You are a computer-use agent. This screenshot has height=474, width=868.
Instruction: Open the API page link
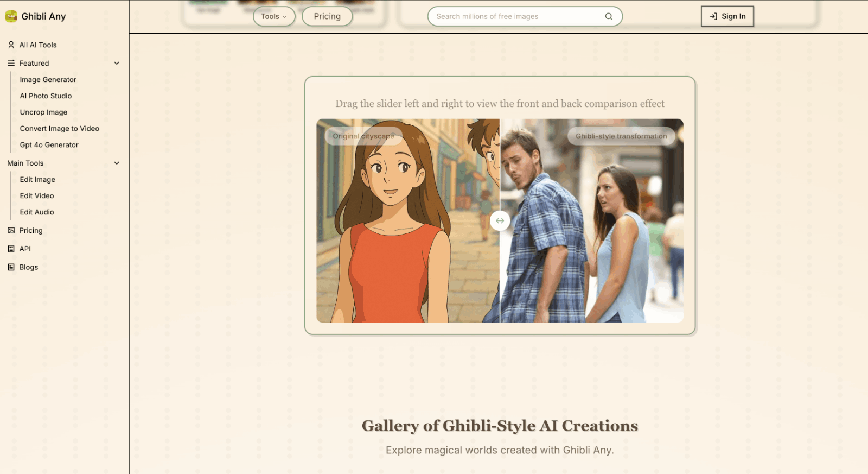click(25, 249)
